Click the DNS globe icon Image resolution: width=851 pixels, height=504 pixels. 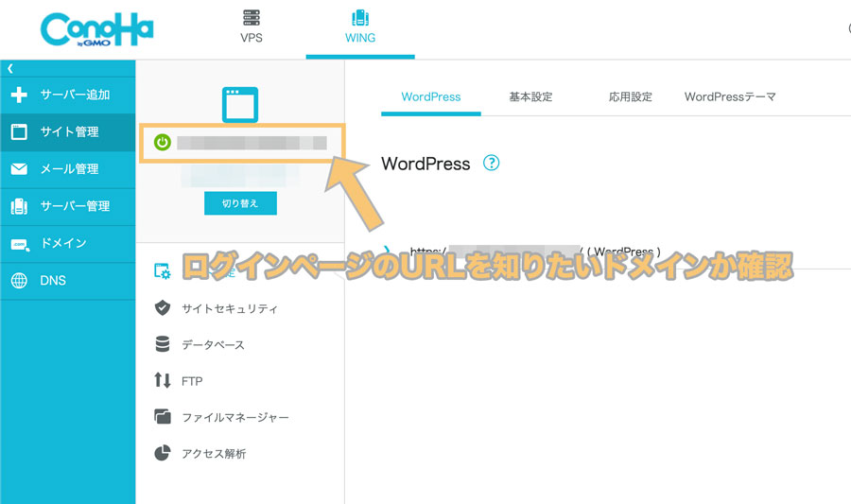click(x=19, y=281)
